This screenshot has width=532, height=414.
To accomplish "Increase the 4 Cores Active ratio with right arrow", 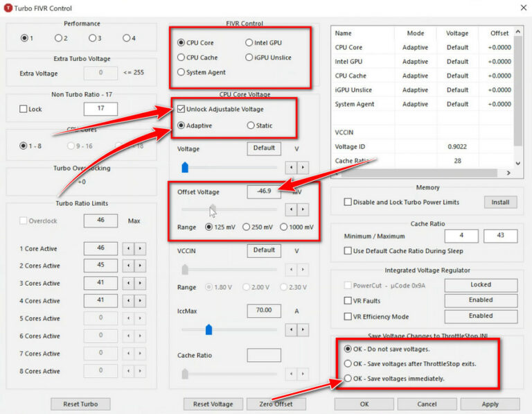I will click(x=141, y=301).
